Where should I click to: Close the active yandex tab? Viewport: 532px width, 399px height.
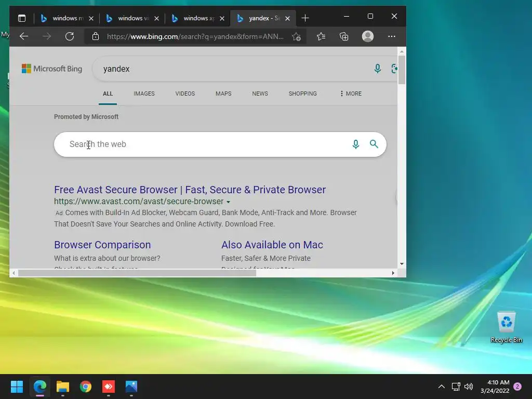tap(287, 18)
